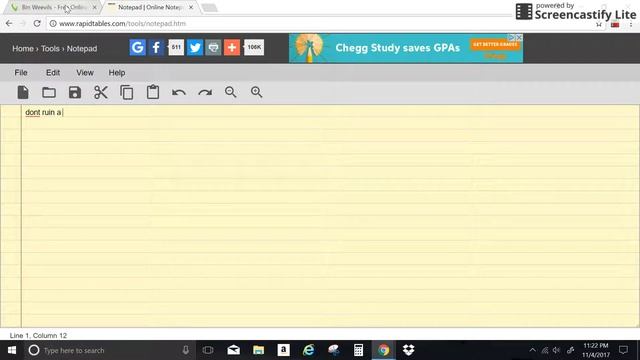Zoom in the notepad text
The image size is (640, 360).
257,92
